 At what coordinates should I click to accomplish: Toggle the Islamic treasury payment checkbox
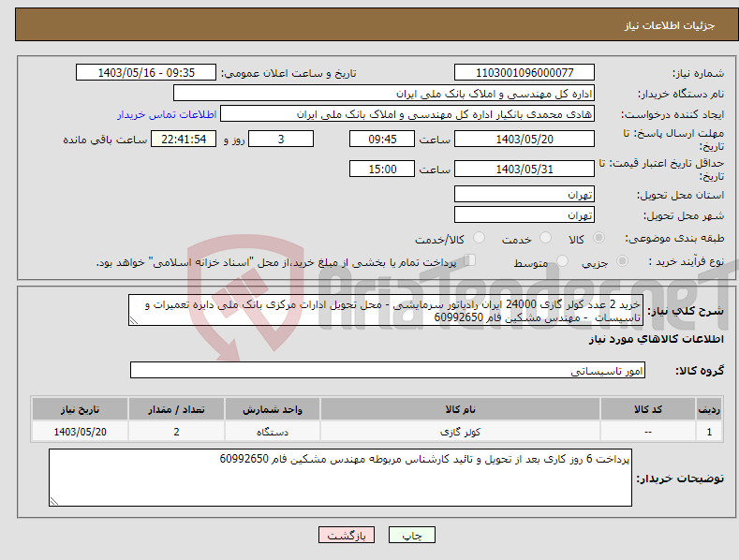click(x=470, y=260)
